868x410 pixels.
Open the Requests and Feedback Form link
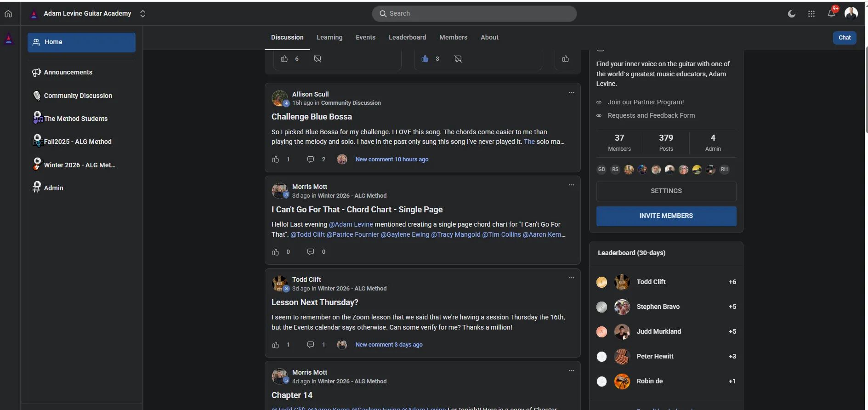(x=651, y=115)
